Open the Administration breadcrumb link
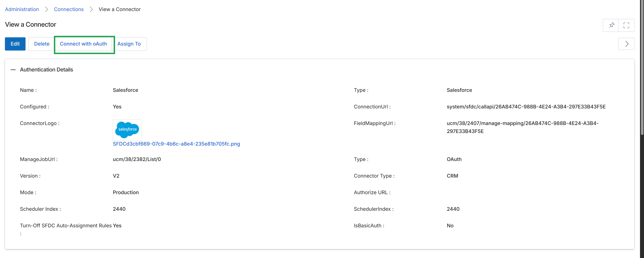 pyautogui.click(x=22, y=9)
